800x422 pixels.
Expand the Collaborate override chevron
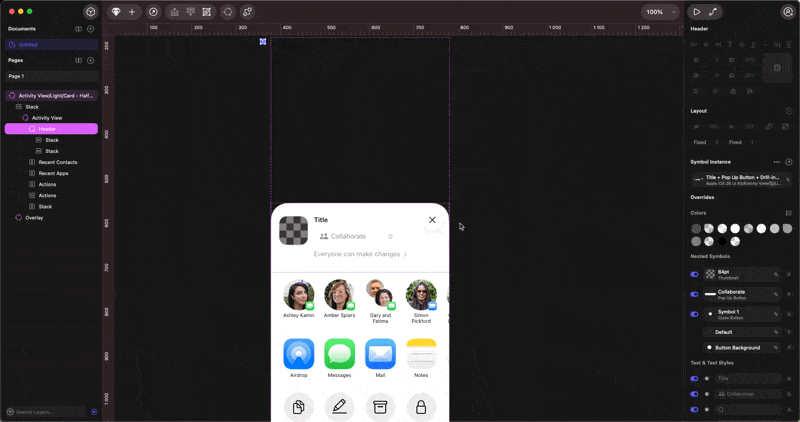pos(789,294)
